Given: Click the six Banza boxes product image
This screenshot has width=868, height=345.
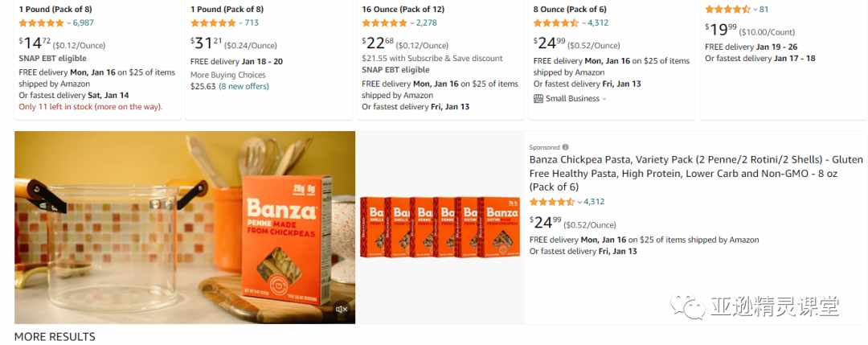Looking at the screenshot, I should 440,227.
